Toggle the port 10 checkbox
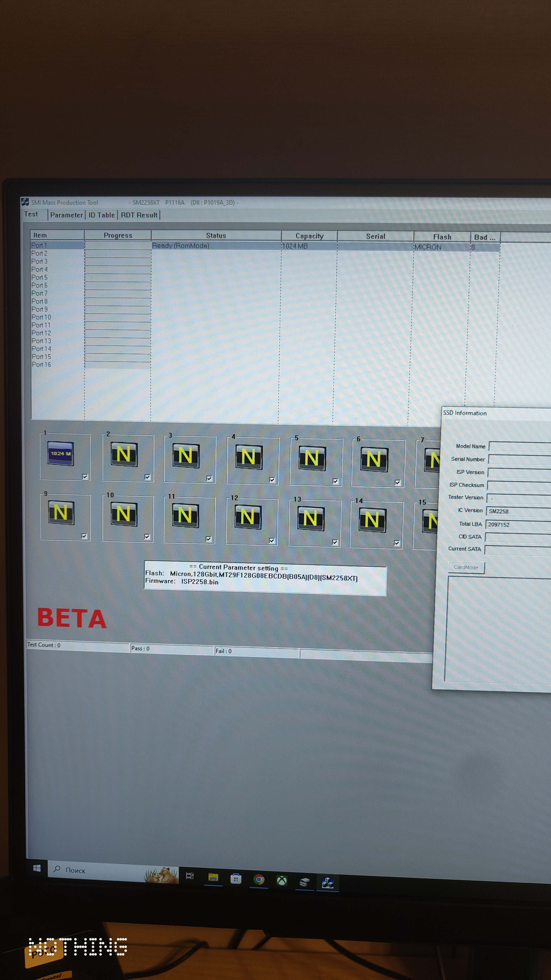The image size is (551, 980). 147,537
